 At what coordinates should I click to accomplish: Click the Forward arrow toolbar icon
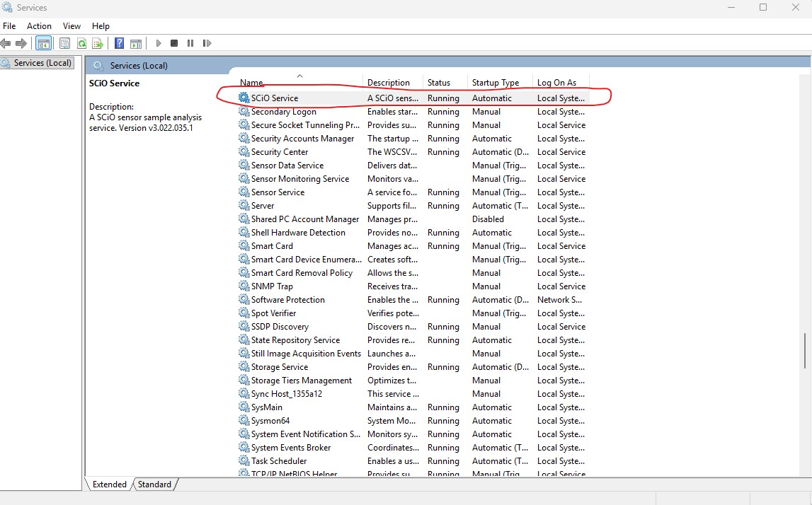[21, 43]
